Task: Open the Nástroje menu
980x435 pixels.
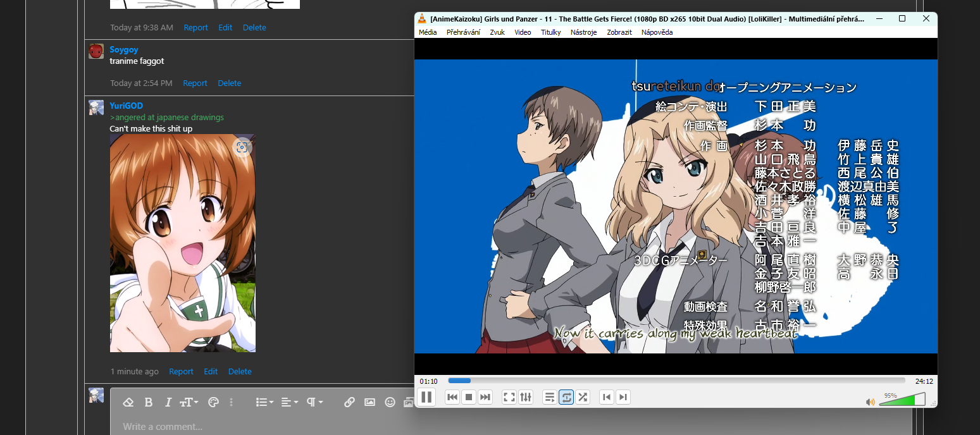Action: [x=583, y=32]
